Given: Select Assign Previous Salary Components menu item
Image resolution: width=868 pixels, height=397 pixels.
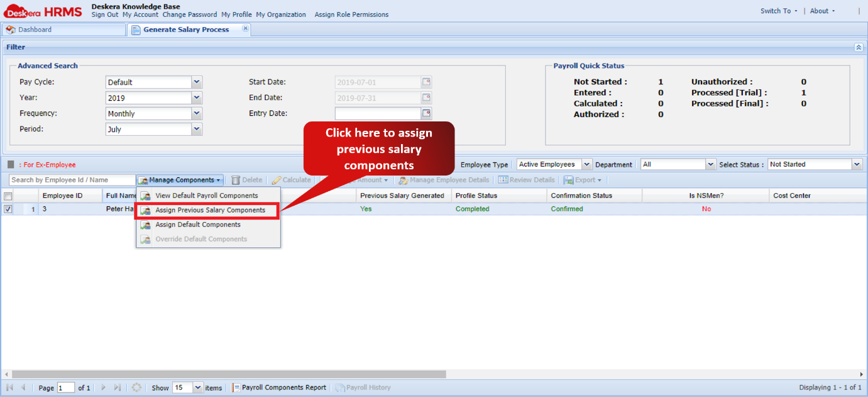Looking at the screenshot, I should [x=209, y=211].
